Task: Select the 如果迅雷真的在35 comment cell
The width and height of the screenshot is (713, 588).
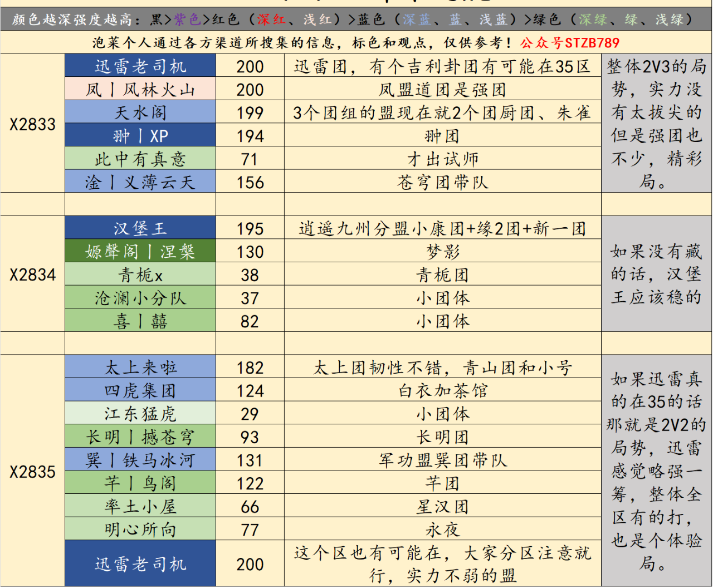Action: pyautogui.click(x=657, y=471)
